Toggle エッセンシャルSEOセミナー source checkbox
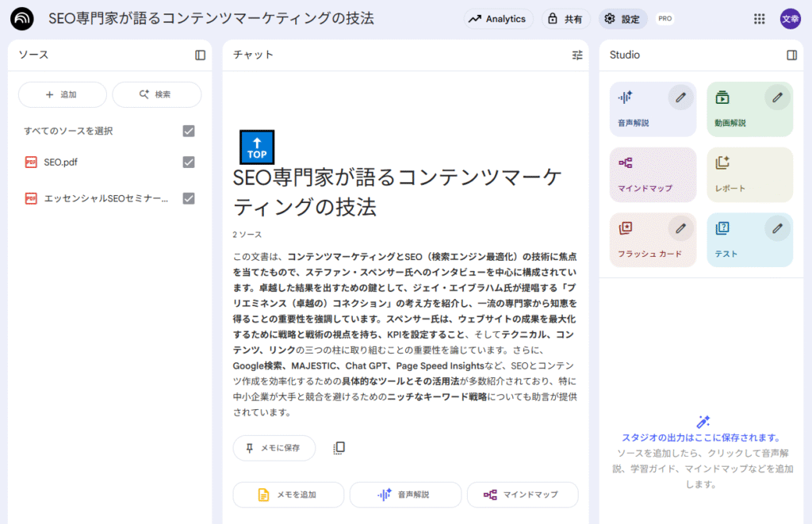This screenshot has height=524, width=812. point(189,198)
